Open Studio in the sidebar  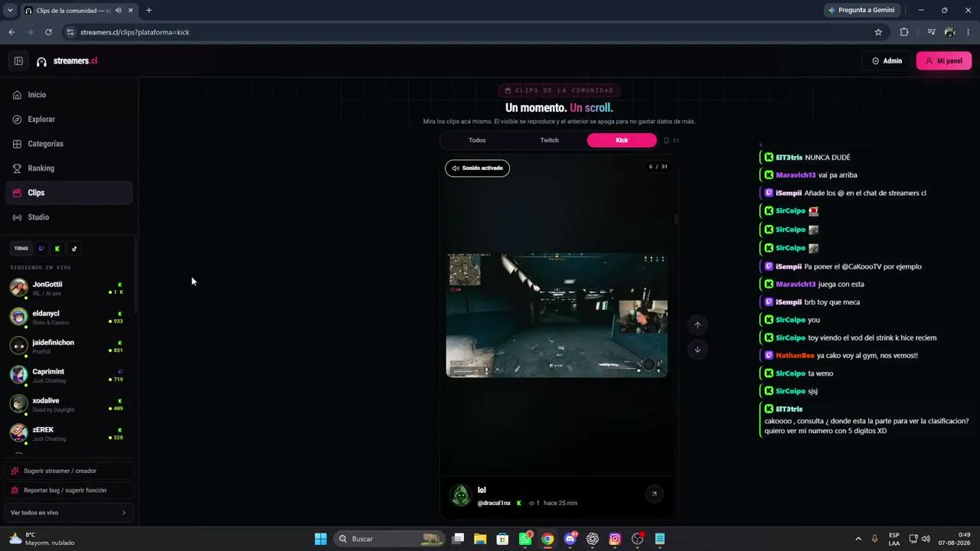coord(69,217)
